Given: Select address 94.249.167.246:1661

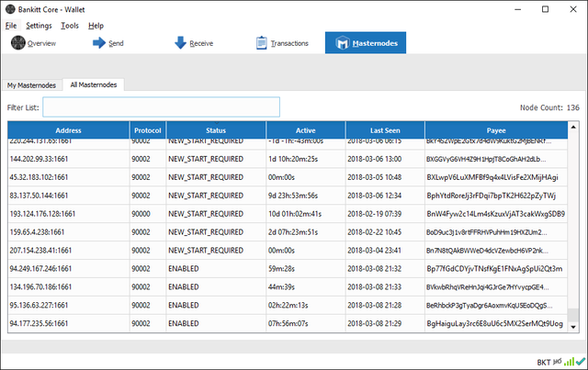Looking at the screenshot, I should [40, 269].
